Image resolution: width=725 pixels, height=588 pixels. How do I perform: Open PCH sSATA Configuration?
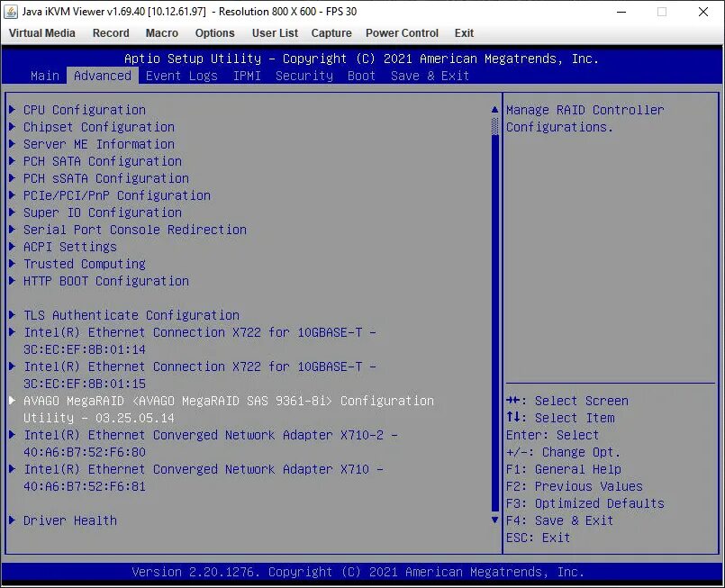coord(106,178)
